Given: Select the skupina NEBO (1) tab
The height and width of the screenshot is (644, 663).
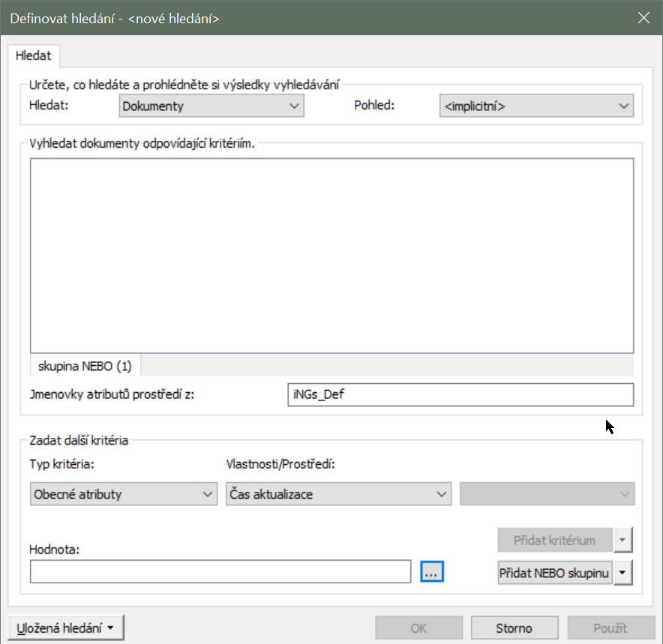Looking at the screenshot, I should (x=85, y=366).
